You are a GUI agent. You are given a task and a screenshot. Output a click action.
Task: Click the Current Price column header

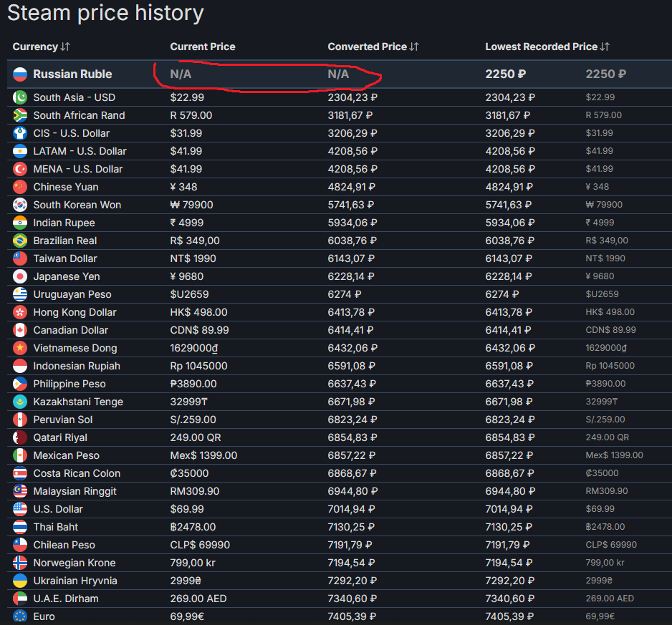[203, 47]
